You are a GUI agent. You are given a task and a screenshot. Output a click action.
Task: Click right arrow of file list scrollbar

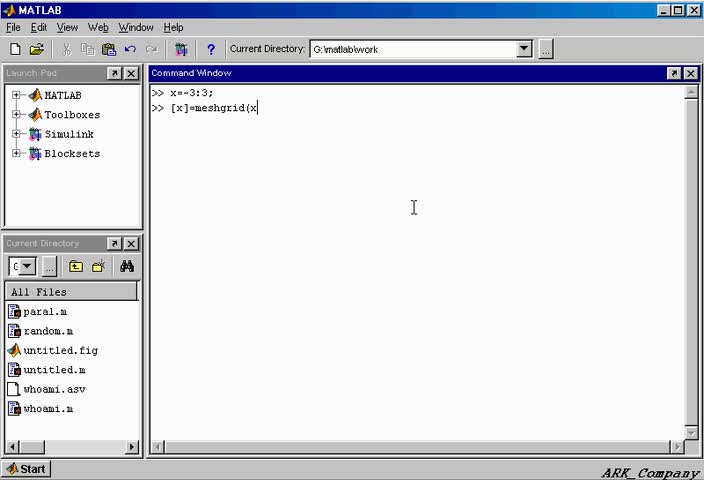[x=131, y=447]
